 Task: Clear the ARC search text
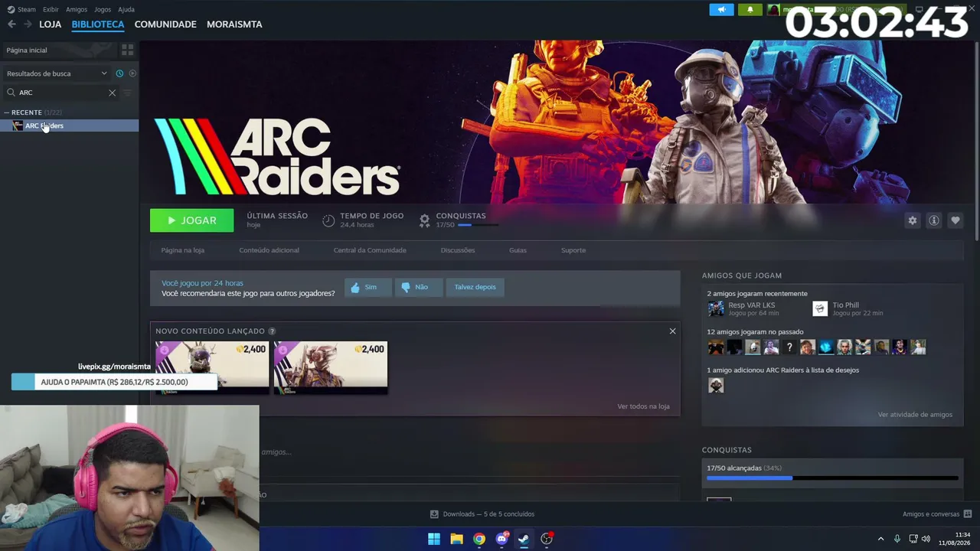pos(112,93)
